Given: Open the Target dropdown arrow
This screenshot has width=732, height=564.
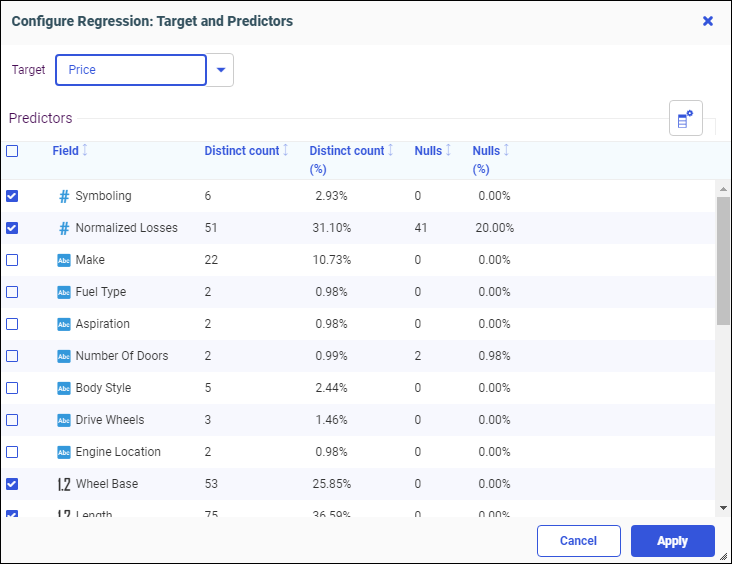Looking at the screenshot, I should tap(221, 70).
